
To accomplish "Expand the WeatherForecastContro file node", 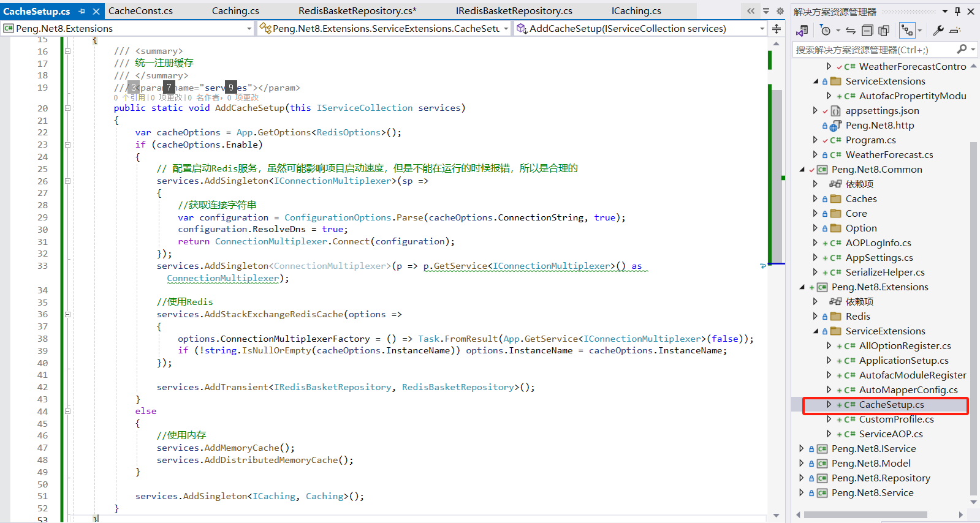I will pos(829,66).
